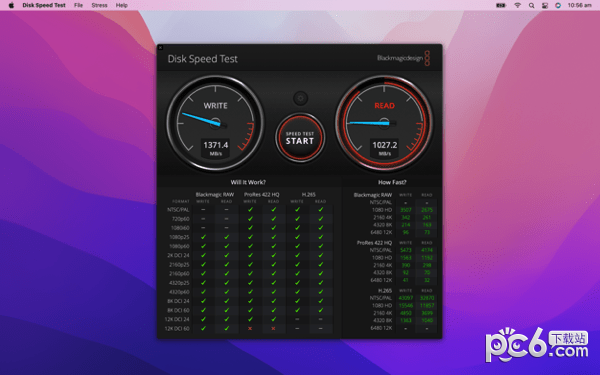Image resolution: width=600 pixels, height=375 pixels.
Task: Select the 1027.2 MB/s read speed readout
Action: point(385,148)
